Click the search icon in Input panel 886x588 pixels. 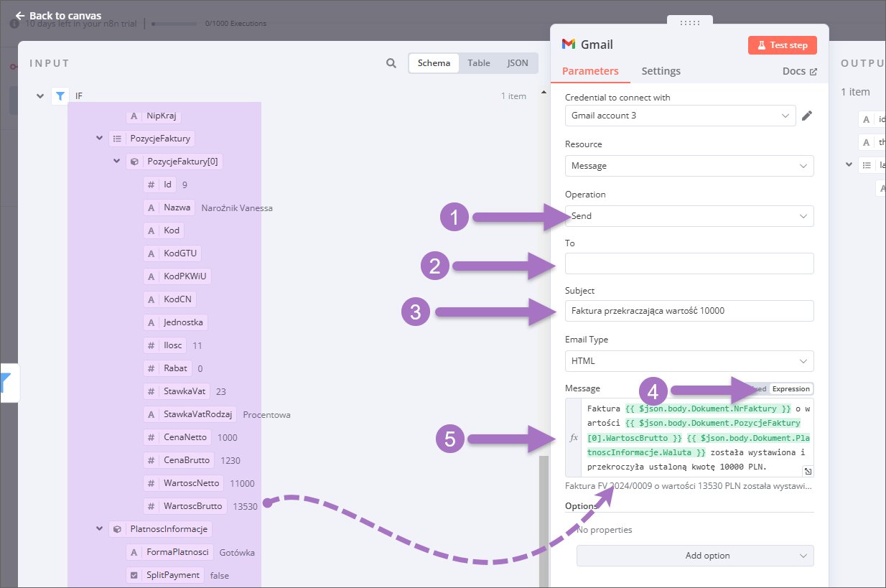coord(391,63)
